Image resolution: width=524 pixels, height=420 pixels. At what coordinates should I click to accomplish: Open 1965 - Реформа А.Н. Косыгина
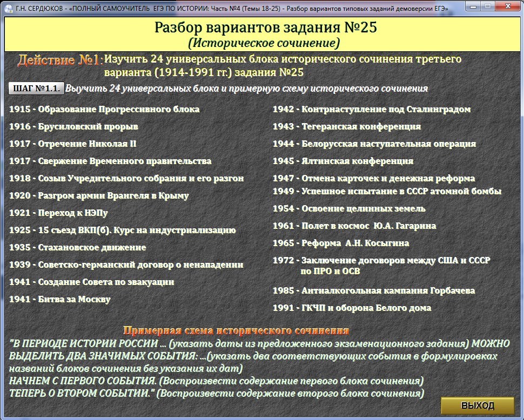(341, 243)
